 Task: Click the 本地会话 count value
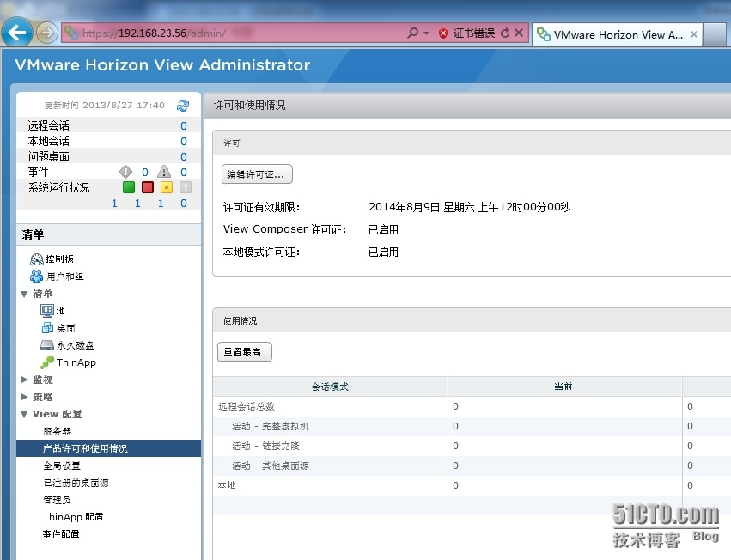coord(184,141)
